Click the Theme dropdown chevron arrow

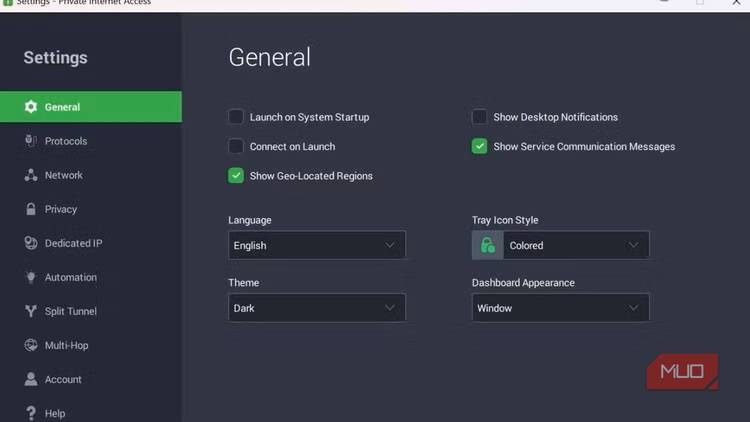coord(390,308)
